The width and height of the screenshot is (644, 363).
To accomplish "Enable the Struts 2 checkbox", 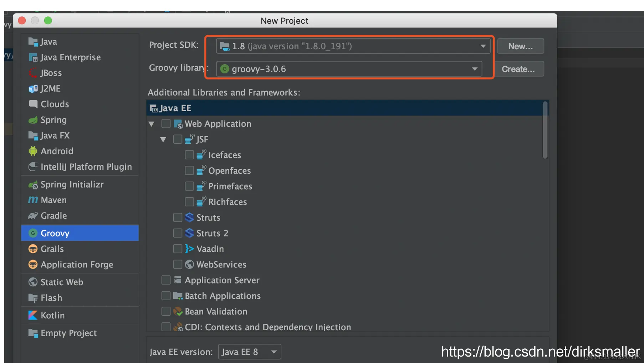I will [178, 233].
